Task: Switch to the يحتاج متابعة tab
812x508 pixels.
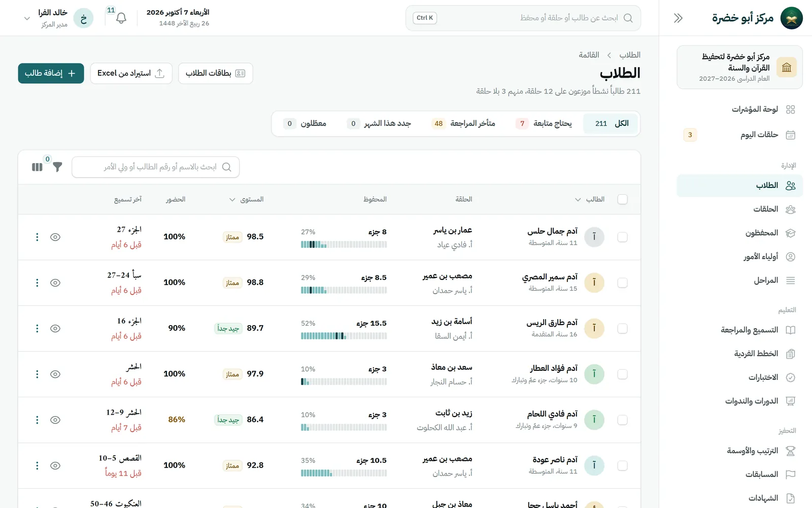Action: [544, 123]
